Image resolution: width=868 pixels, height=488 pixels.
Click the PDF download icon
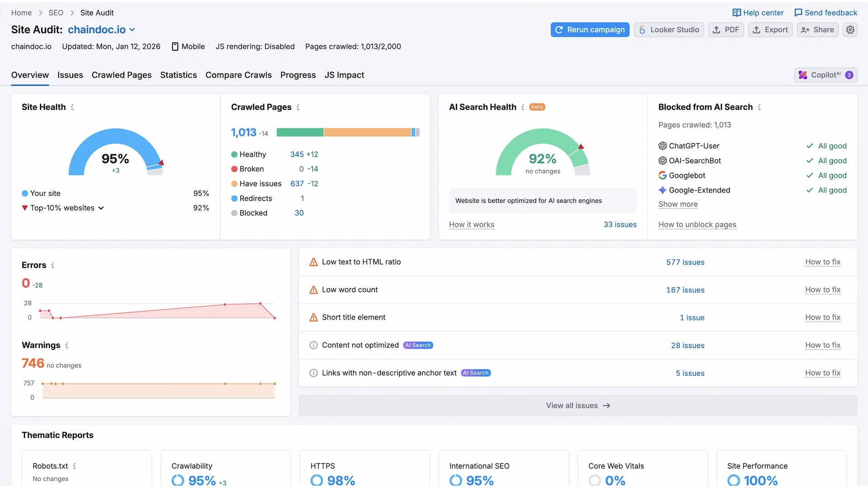click(x=717, y=29)
